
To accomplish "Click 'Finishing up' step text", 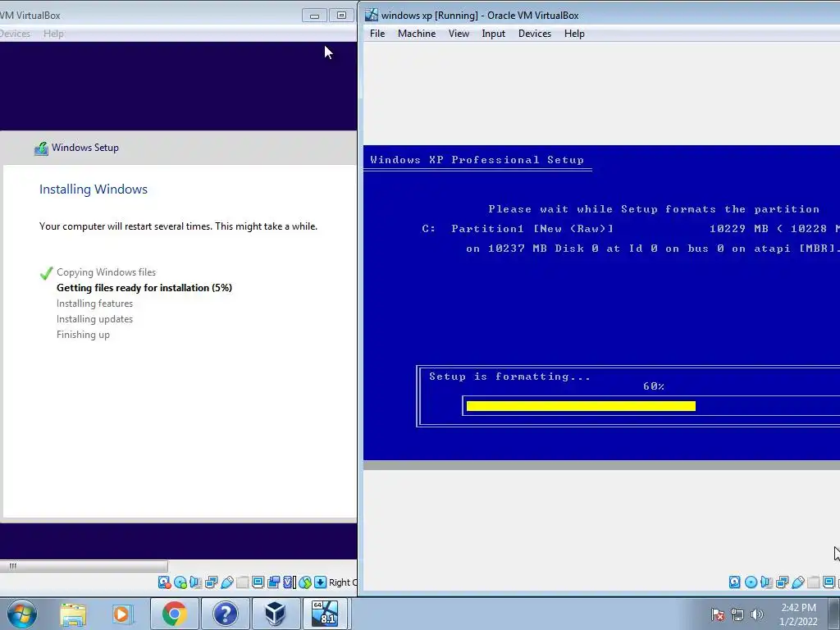I will tap(83, 335).
